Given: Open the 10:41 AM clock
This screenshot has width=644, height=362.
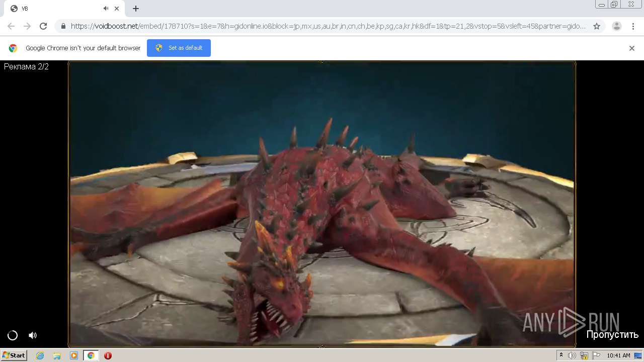Looking at the screenshot, I should [618, 355].
